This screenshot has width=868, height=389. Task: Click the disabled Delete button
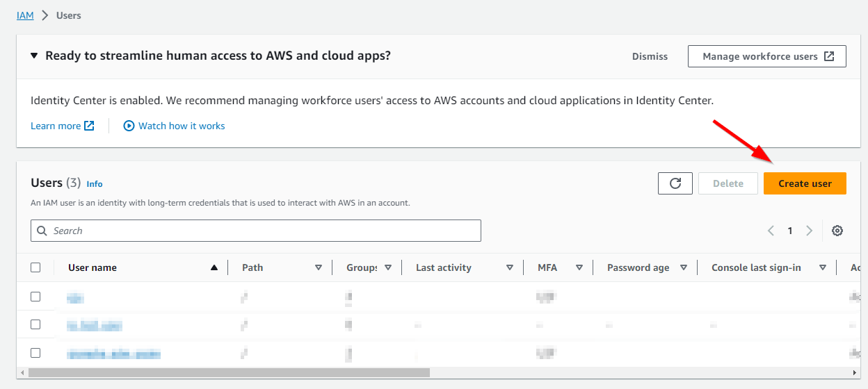coord(728,183)
